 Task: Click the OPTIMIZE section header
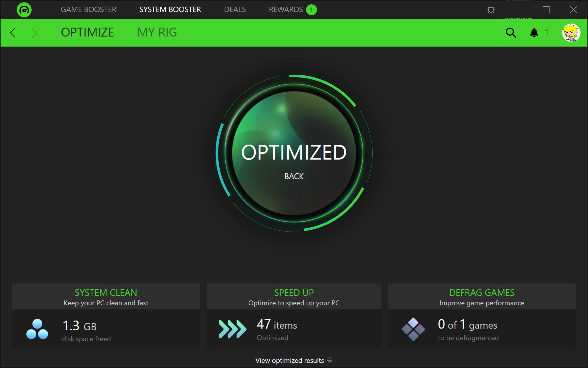tap(87, 32)
